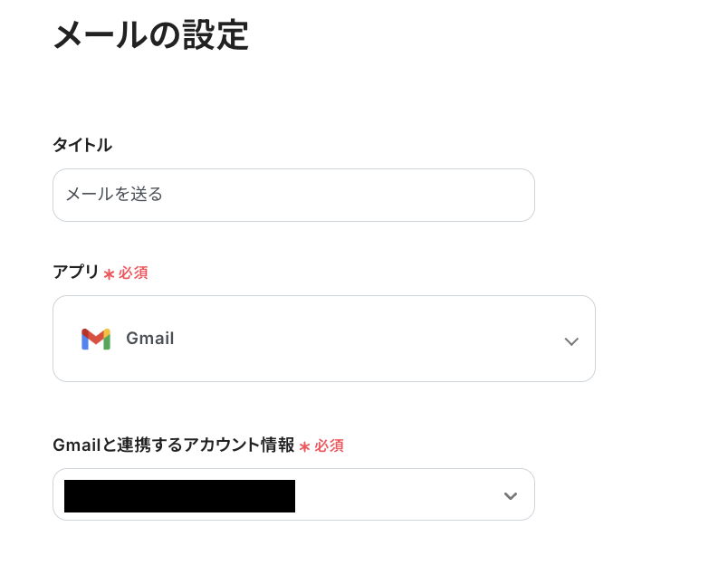The width and height of the screenshot is (728, 565).
Task: Expand the アプリ dropdown chevron
Action: [x=570, y=341]
